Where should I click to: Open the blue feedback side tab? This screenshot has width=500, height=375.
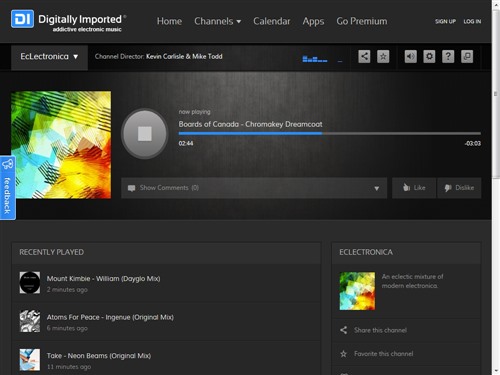click(7, 188)
